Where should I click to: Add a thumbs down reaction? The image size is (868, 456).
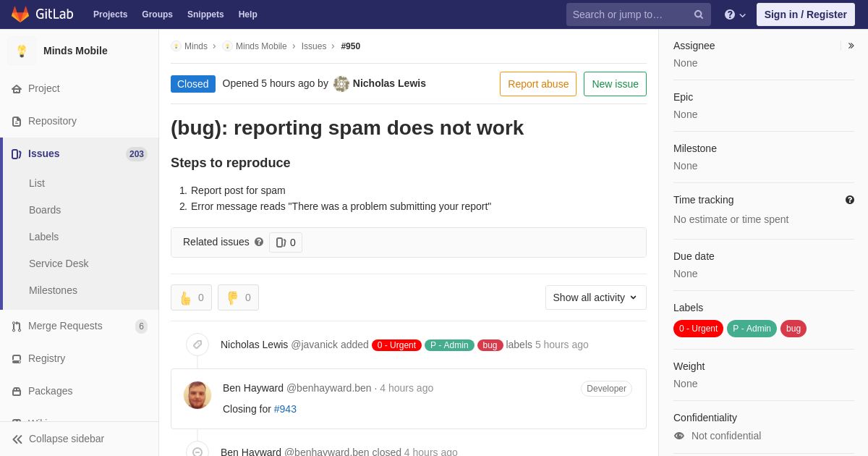238,297
